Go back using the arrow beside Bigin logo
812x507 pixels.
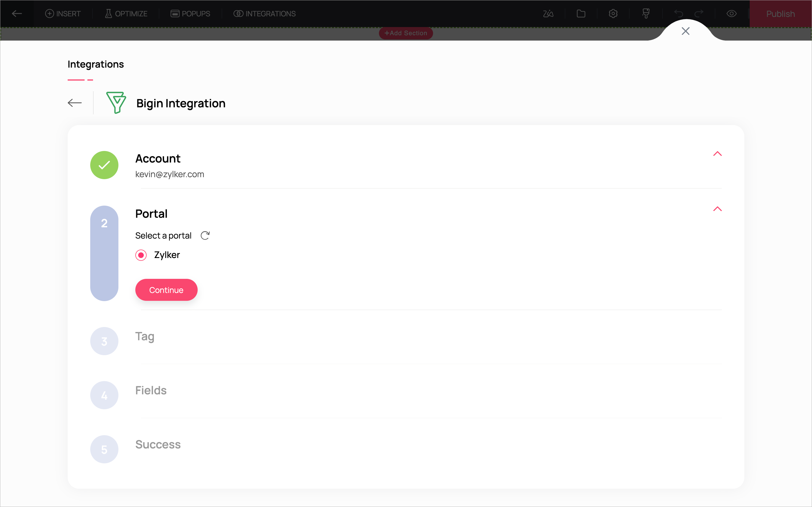point(74,103)
